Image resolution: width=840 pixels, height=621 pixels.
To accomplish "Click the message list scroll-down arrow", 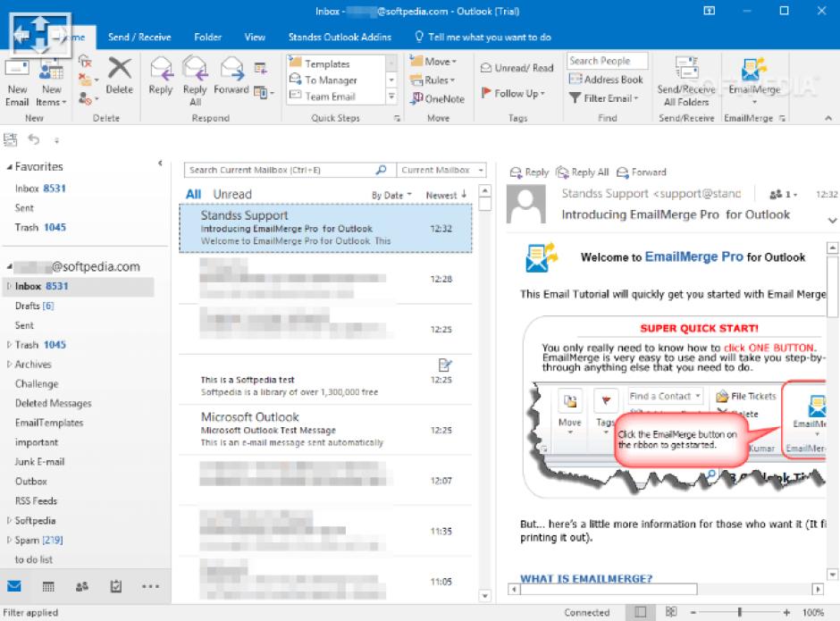I will coord(485,595).
